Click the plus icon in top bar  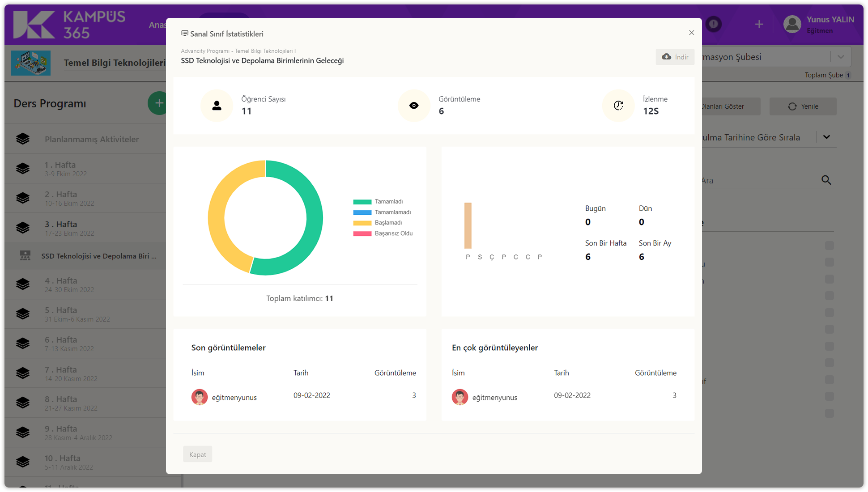tap(759, 24)
